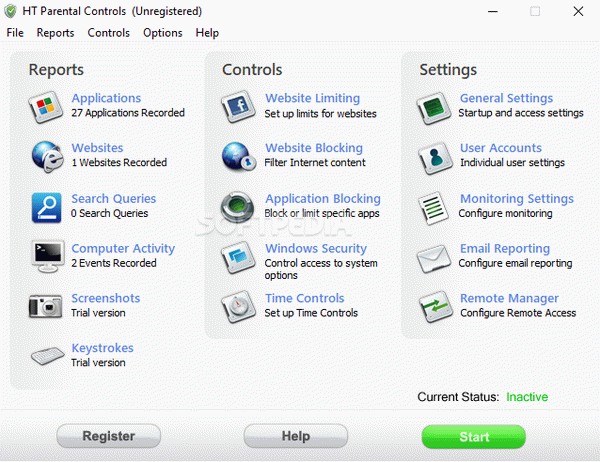Screen dimensions: 600x462
Task: Click the Email Reporting envelope icon
Action: tap(434, 259)
